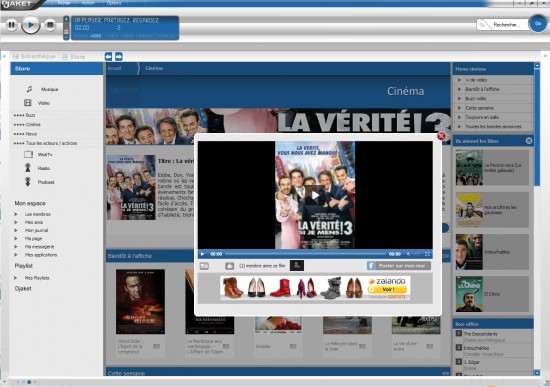This screenshot has width=550, height=387.
Task: Open the Fichier menu in the title bar
Action: 63,3
